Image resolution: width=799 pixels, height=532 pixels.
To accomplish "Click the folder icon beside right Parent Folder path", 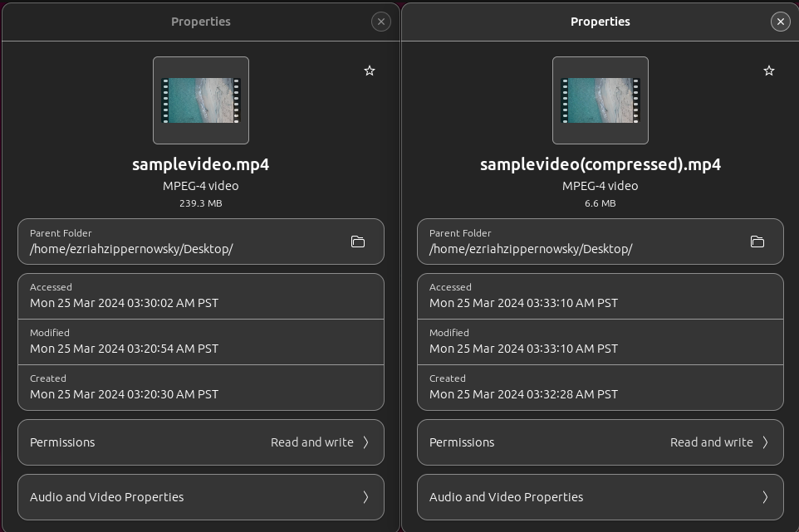I will (757, 242).
